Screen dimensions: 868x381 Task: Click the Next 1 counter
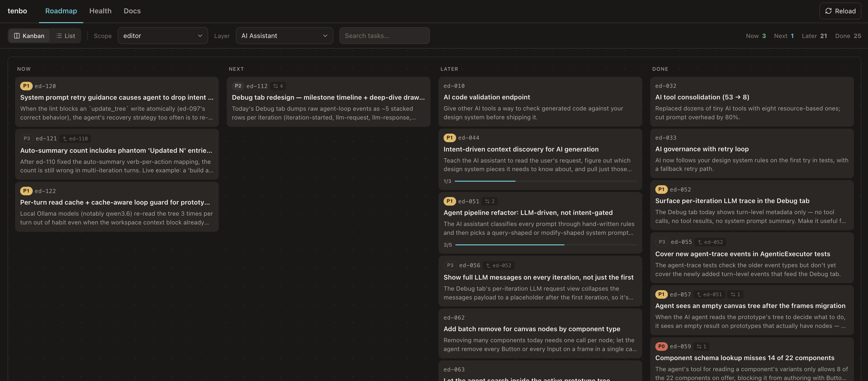pyautogui.click(x=784, y=36)
